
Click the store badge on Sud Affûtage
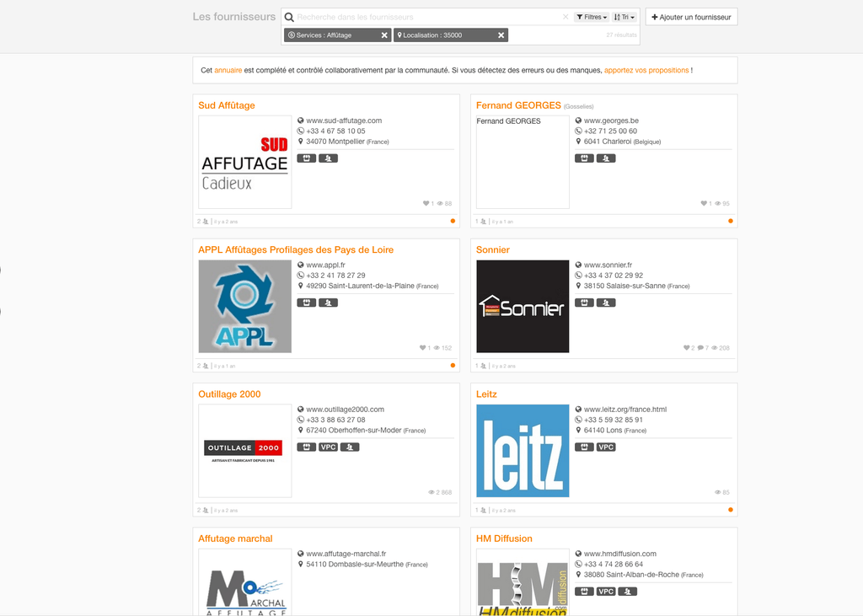tap(307, 158)
